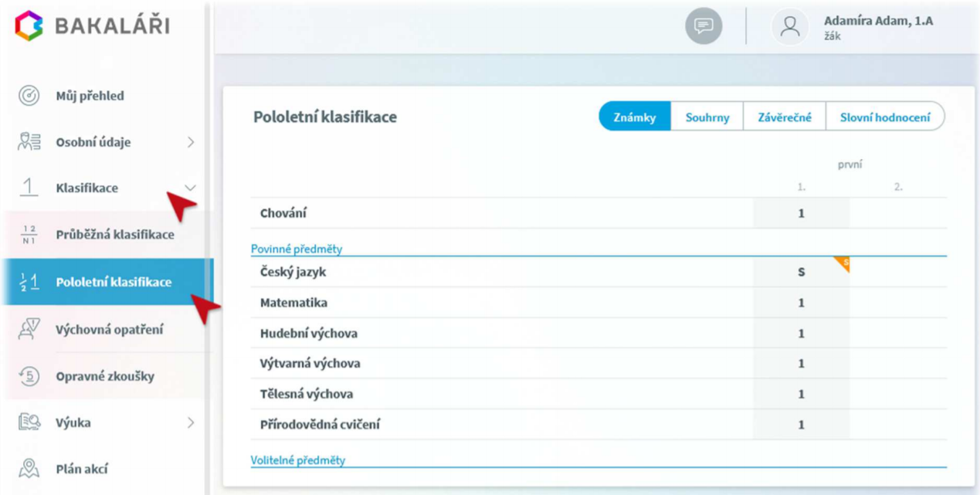The image size is (980, 495).
Task: Click the Adamíra Adam, 1.A user name
Action: click(878, 21)
